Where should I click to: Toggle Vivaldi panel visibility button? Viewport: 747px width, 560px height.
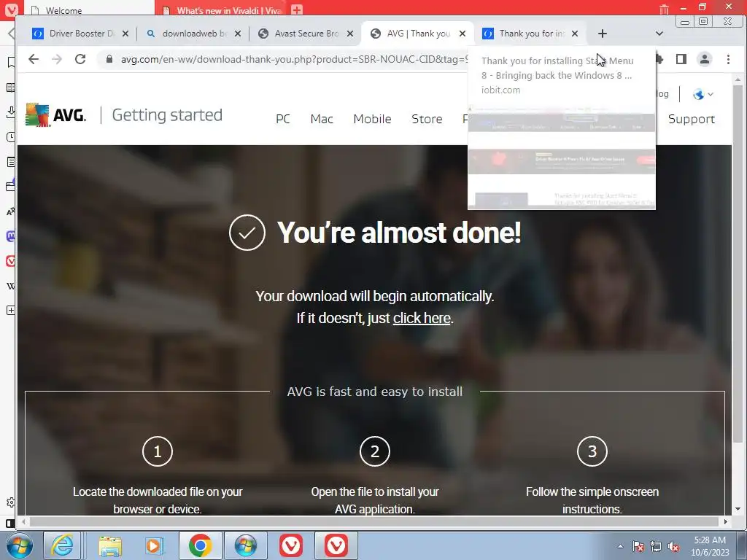(9, 523)
